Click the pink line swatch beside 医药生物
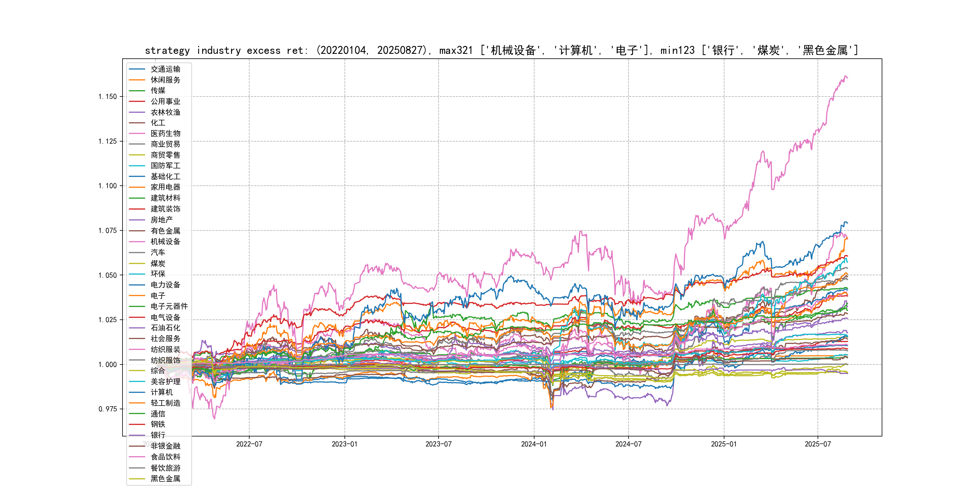This screenshot has width=980, height=490. (x=137, y=133)
